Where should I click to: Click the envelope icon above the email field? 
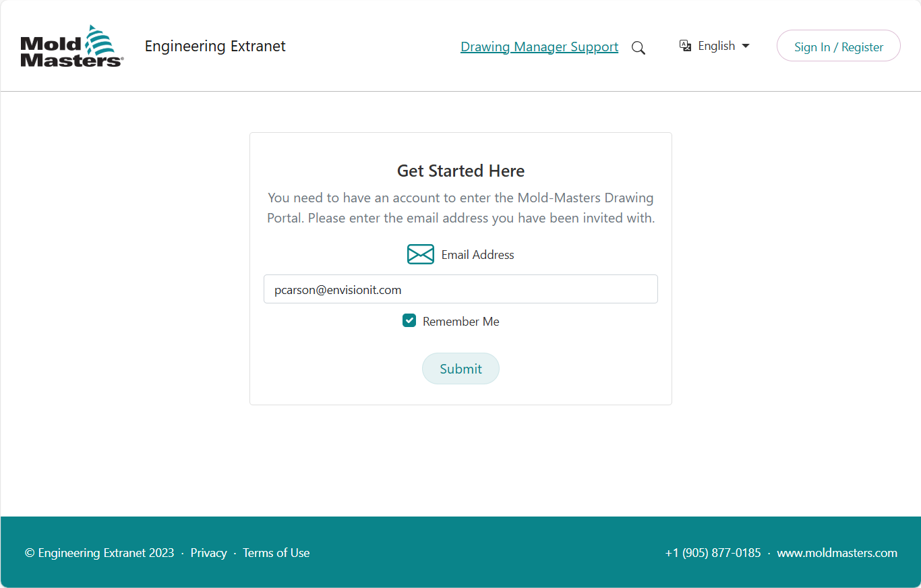pyautogui.click(x=420, y=254)
